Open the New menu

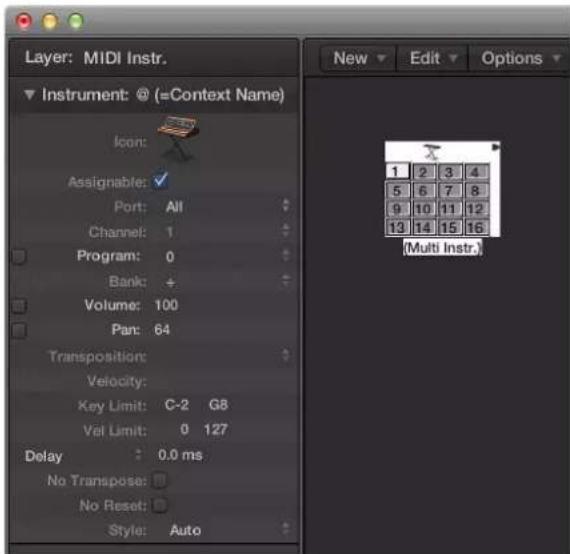(x=358, y=58)
